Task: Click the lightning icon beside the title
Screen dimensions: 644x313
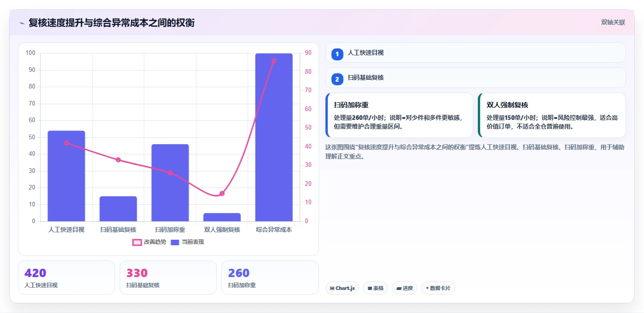Action: 22,23
